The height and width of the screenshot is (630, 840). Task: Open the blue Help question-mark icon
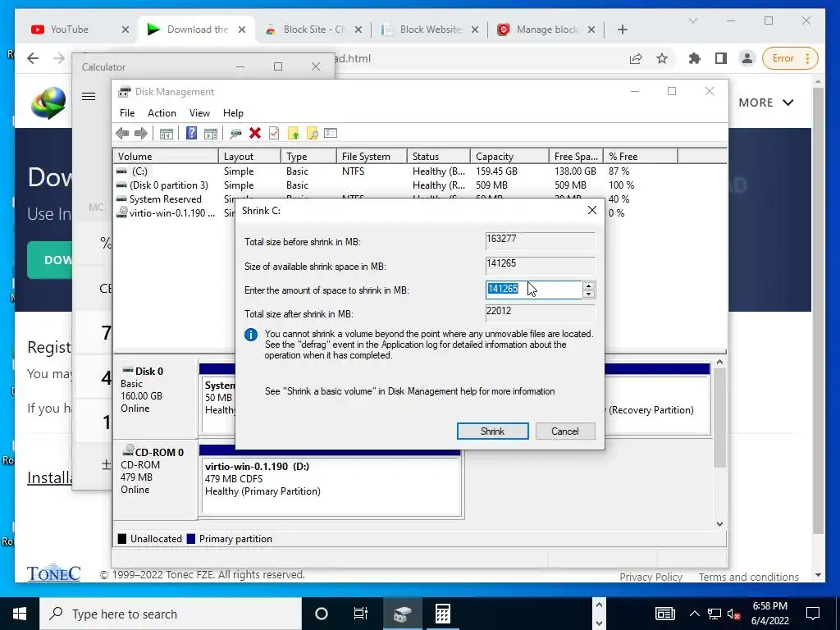191,134
